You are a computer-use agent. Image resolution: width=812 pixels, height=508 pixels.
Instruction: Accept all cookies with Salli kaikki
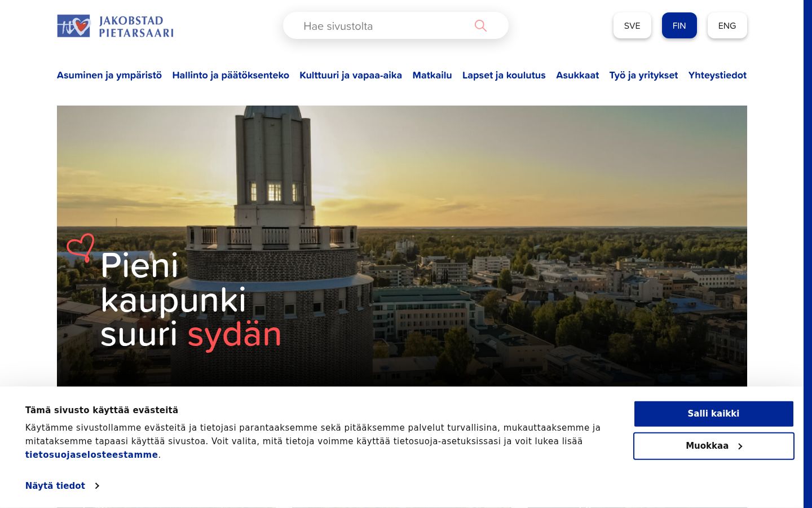pyautogui.click(x=713, y=414)
